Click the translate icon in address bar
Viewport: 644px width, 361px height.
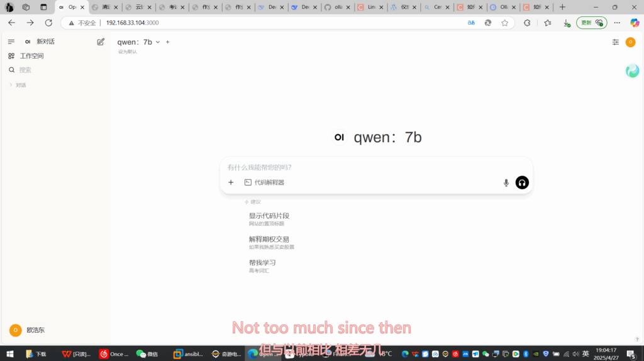coord(471,23)
